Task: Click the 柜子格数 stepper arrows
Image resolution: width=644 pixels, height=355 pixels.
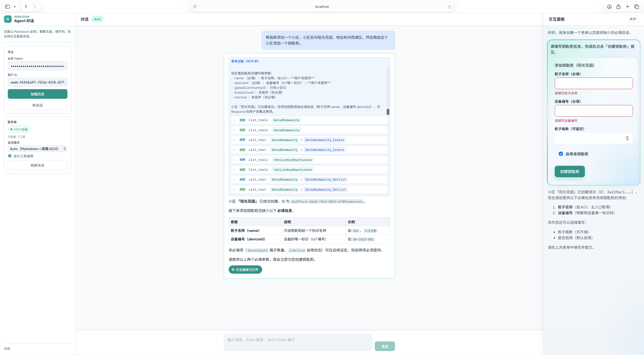Action: click(627, 138)
